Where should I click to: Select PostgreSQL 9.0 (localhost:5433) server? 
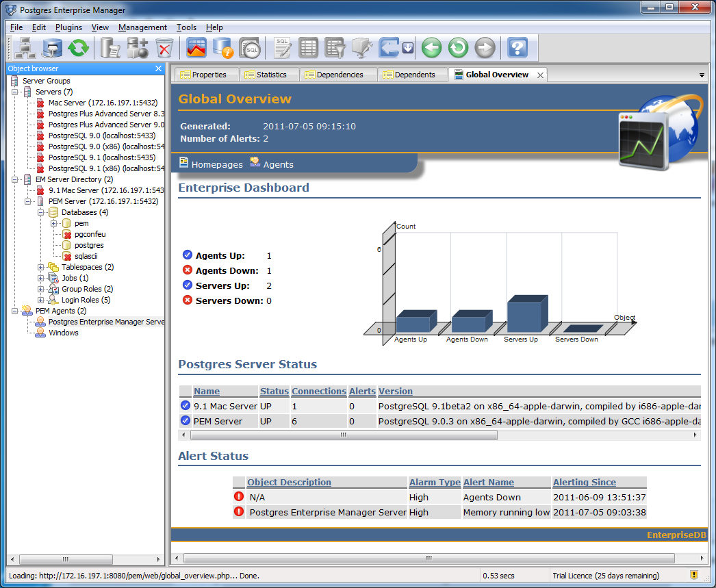[x=102, y=136]
